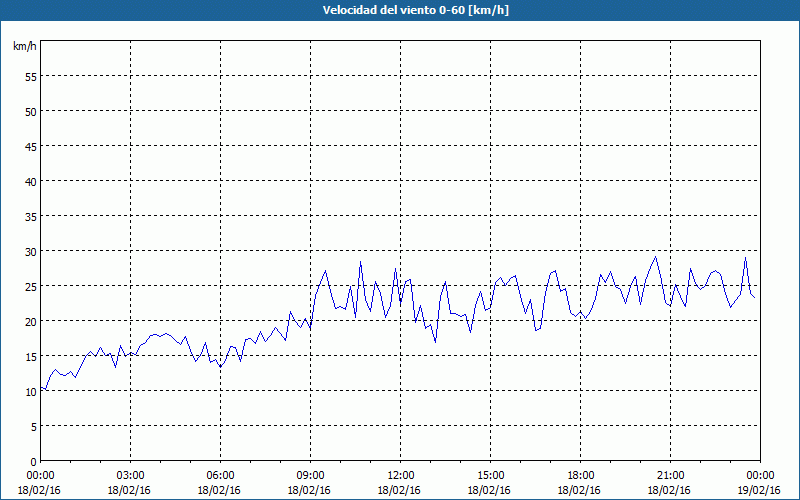This screenshot has height=500, width=800.
Task: Click the 35 value on the Y axis
Action: [x=31, y=216]
